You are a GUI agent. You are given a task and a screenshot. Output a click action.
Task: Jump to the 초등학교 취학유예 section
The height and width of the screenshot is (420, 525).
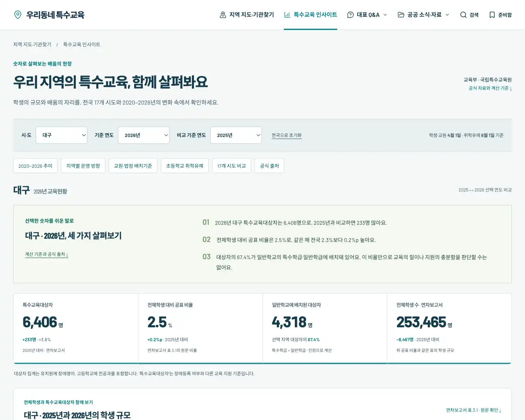coord(185,166)
